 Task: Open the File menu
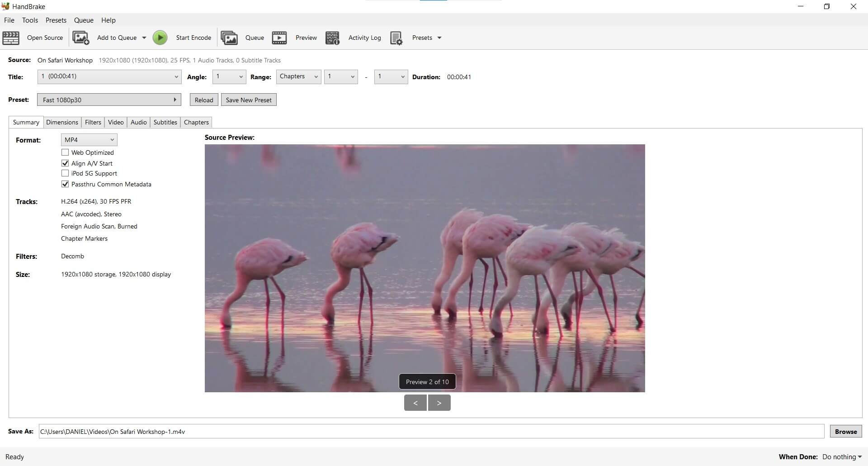9,20
